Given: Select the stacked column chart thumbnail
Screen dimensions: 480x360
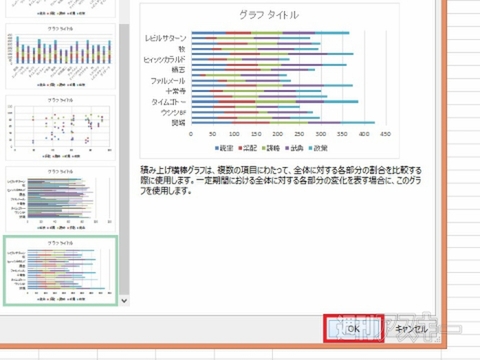Looking at the screenshot, I should point(60,56).
